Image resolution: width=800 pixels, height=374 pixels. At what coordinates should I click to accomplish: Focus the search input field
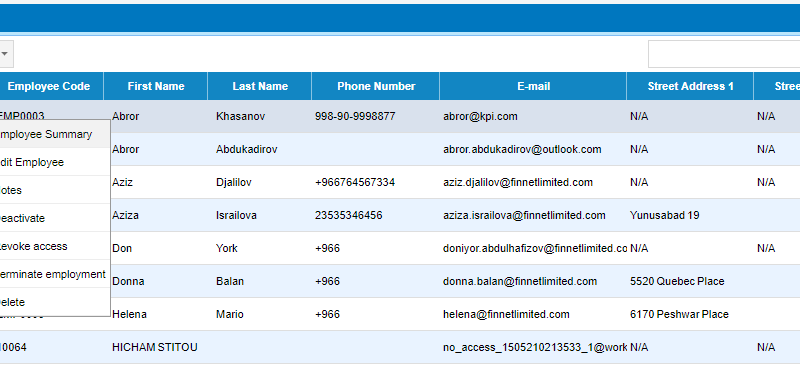click(723, 54)
